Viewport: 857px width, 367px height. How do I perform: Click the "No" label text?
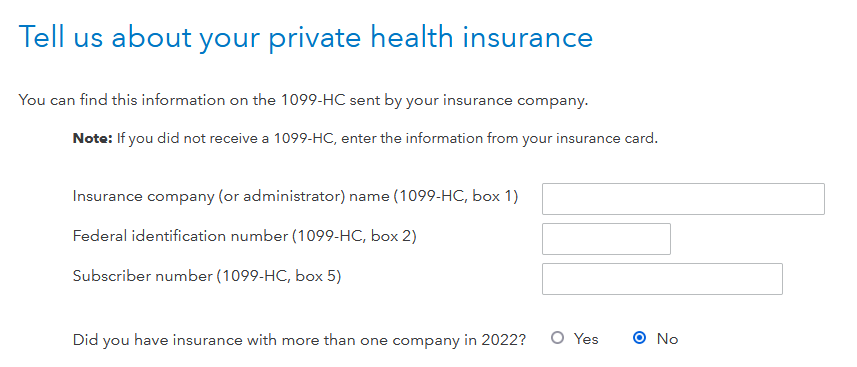[667, 339]
